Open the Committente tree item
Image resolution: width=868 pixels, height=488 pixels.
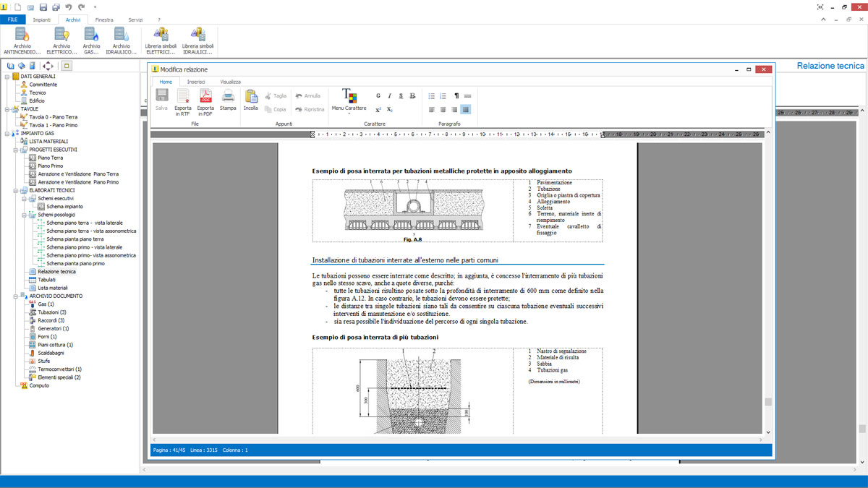tap(43, 85)
